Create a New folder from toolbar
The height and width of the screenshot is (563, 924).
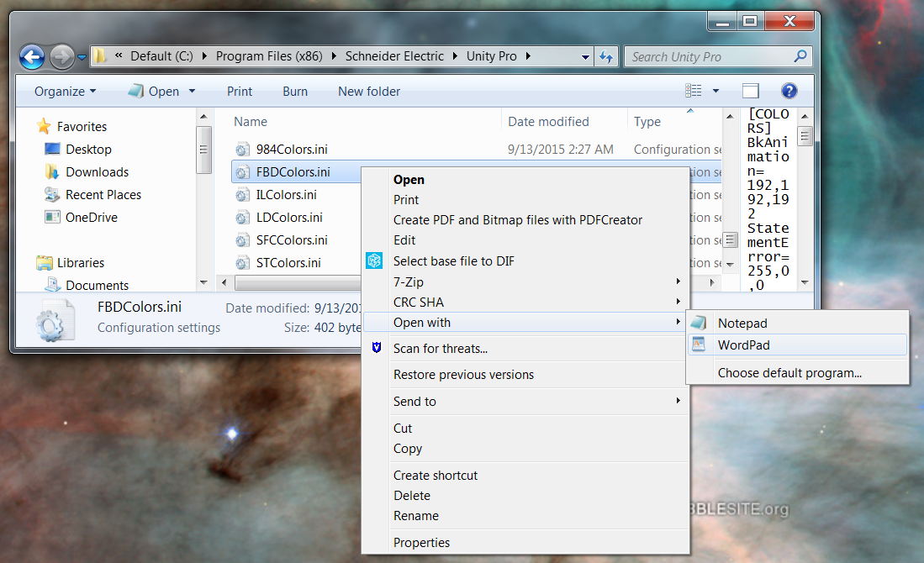pos(369,92)
